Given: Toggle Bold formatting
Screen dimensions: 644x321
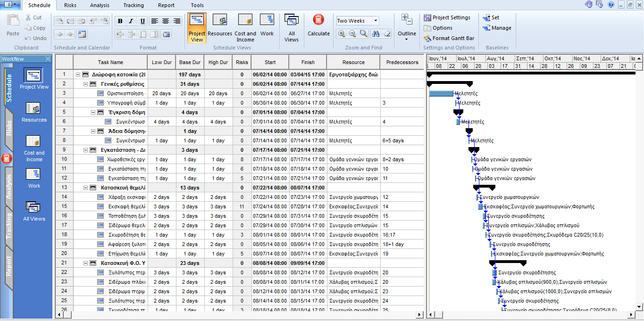Looking at the screenshot, I should [x=120, y=21].
